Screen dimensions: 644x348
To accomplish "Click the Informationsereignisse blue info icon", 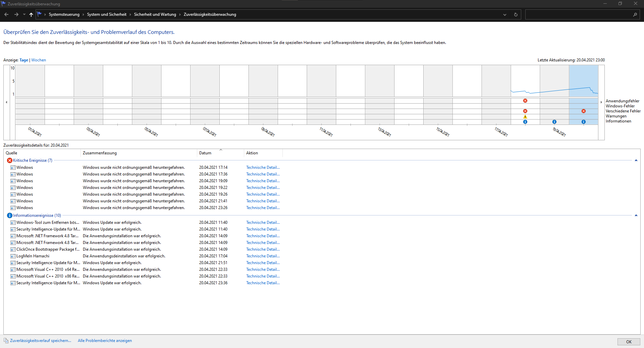I will click(x=10, y=215).
